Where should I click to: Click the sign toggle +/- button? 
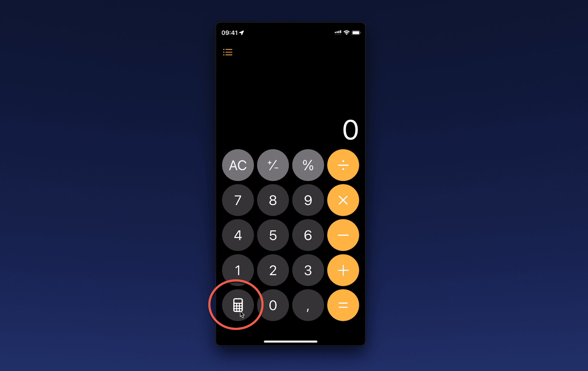pyautogui.click(x=273, y=165)
